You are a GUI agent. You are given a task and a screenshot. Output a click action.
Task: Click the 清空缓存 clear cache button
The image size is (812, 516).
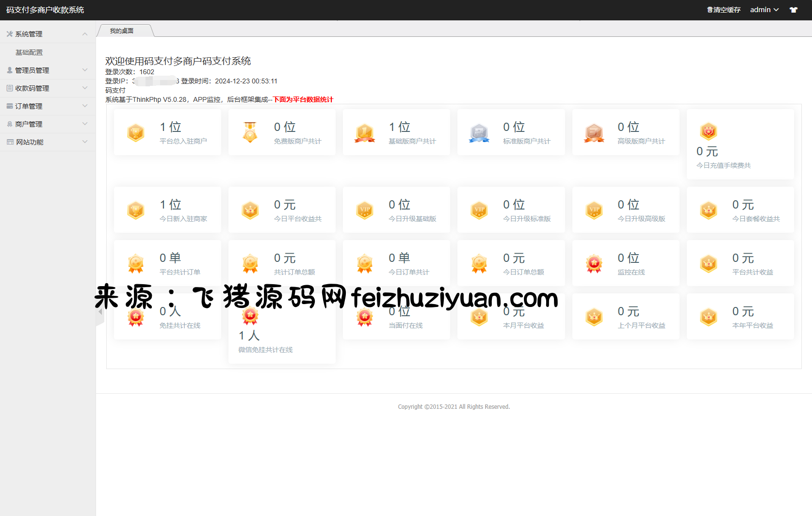(724, 10)
